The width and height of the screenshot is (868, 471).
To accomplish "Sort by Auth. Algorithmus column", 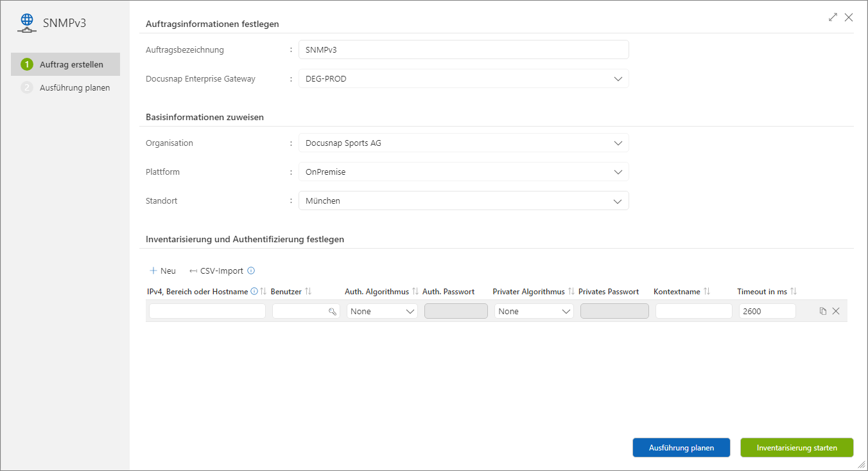I will 415,292.
